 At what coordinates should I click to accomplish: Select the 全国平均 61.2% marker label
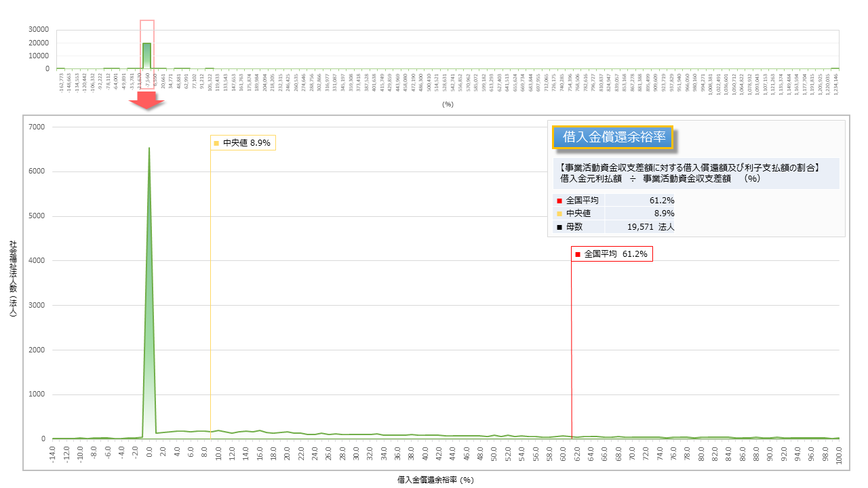click(612, 254)
